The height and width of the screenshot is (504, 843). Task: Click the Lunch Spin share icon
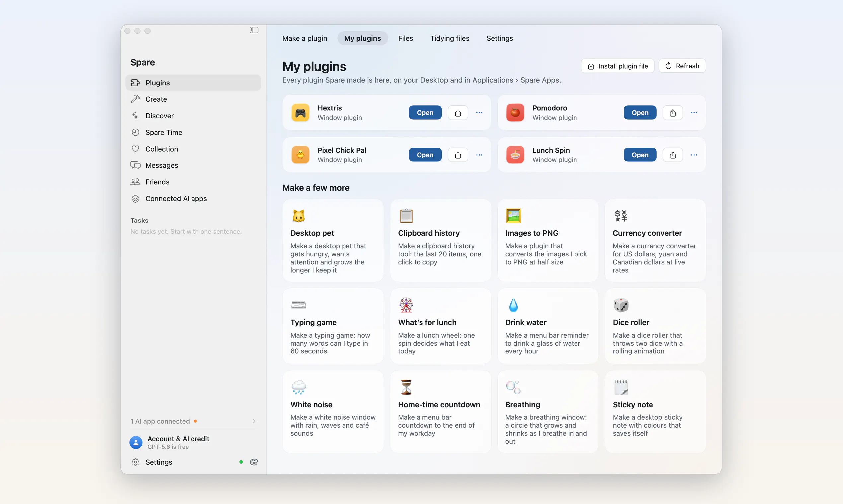click(x=673, y=155)
